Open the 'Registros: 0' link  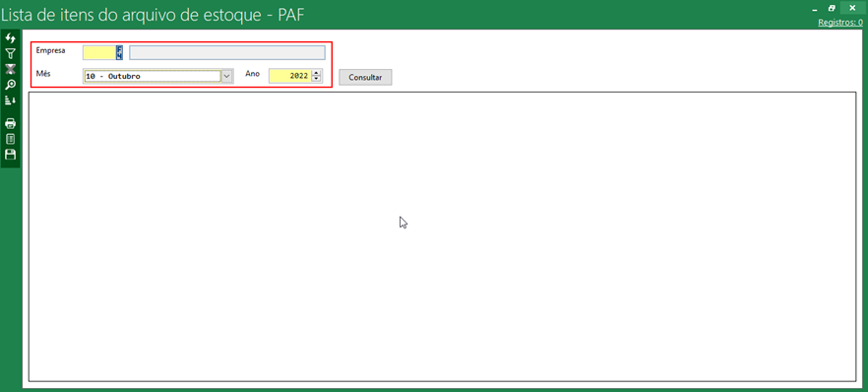[x=840, y=23]
